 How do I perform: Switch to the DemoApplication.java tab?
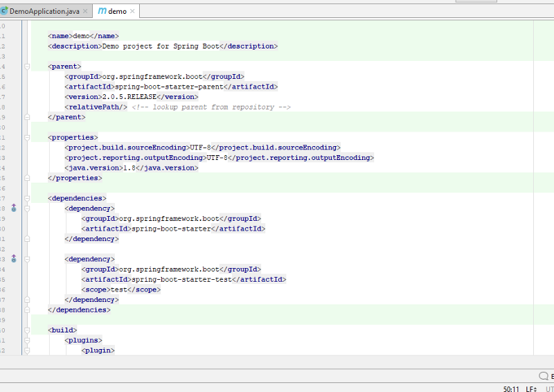pos(44,12)
